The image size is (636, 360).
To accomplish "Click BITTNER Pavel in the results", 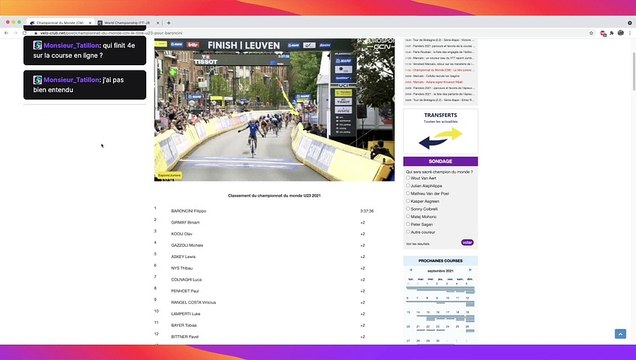I will coord(185,336).
